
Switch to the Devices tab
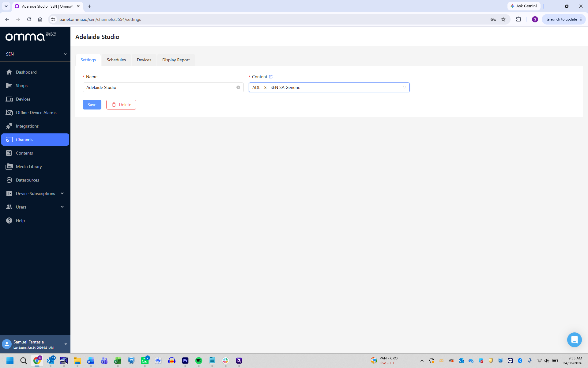click(x=144, y=60)
